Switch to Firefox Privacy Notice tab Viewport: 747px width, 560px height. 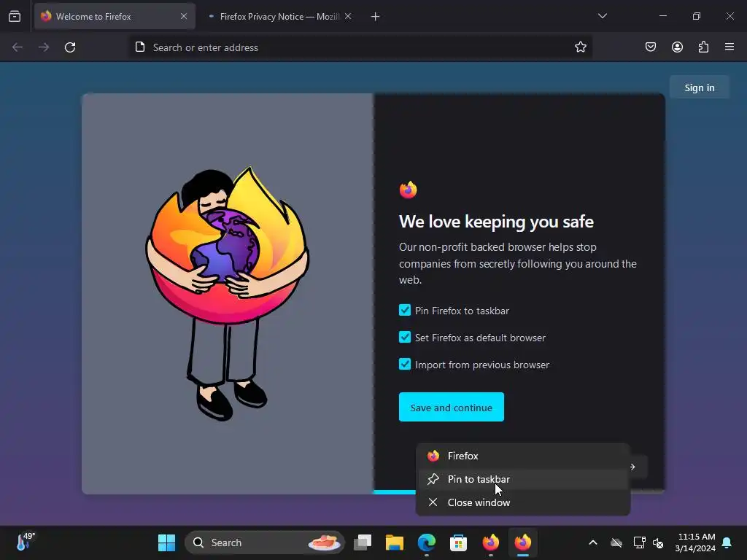click(x=279, y=17)
